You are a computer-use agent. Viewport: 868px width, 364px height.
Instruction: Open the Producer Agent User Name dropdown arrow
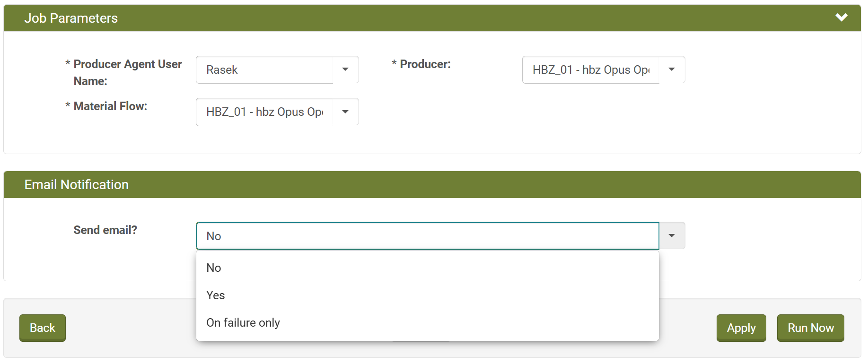tap(345, 70)
